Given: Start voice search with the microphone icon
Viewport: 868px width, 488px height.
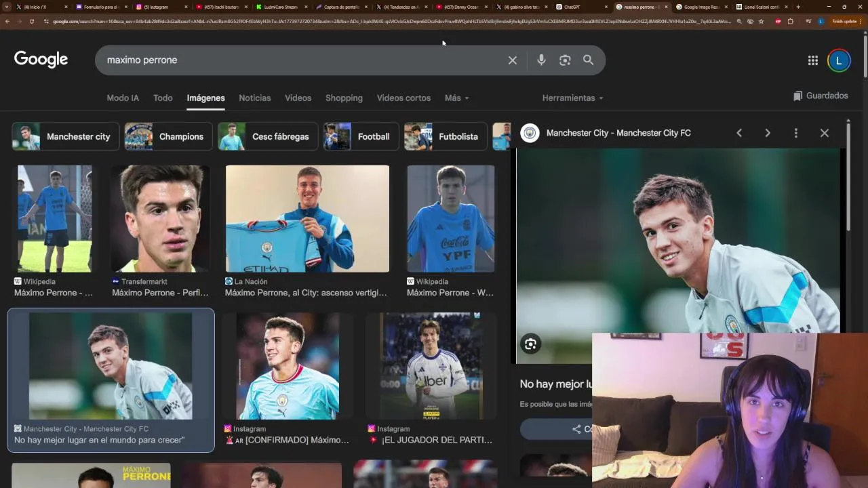Looking at the screenshot, I should (x=541, y=60).
